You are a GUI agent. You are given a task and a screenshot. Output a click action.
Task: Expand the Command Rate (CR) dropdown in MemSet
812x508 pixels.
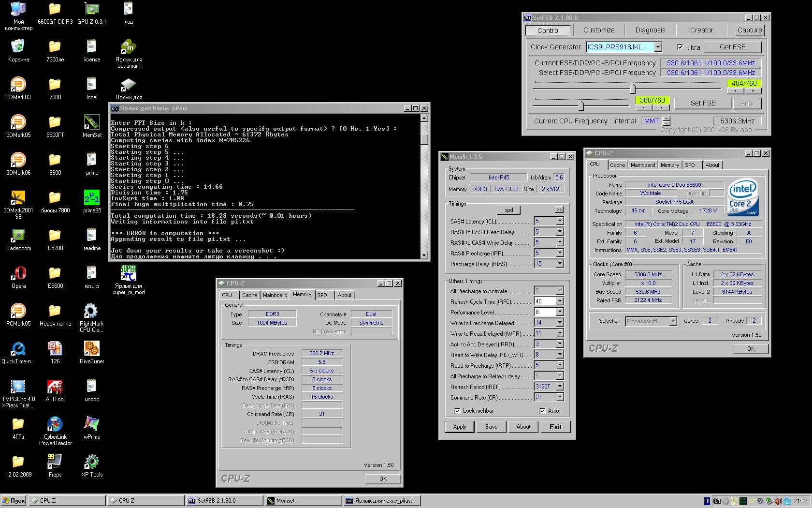coord(560,397)
